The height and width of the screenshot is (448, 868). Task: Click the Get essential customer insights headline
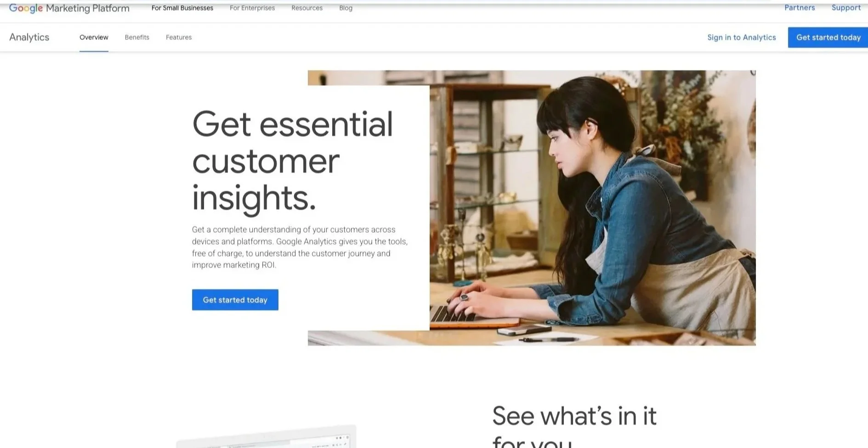293,162
